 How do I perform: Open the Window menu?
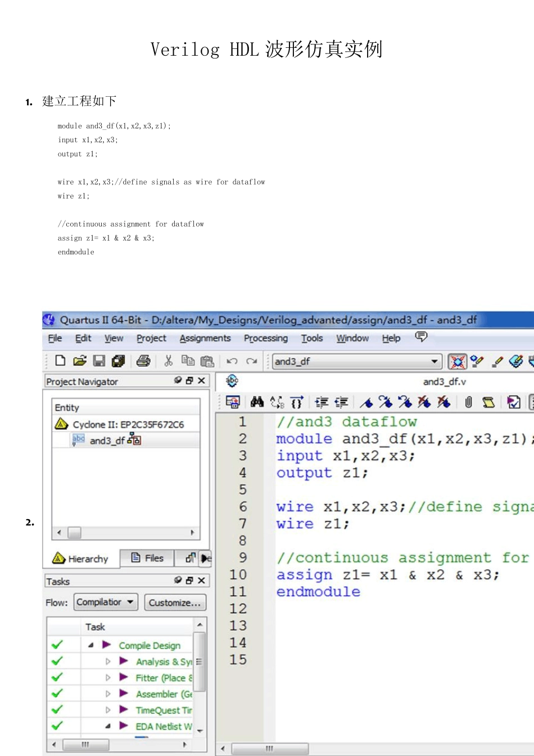click(352, 338)
